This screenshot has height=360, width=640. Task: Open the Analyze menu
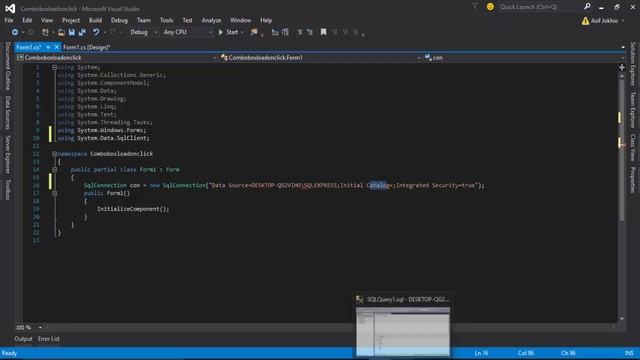(x=211, y=20)
